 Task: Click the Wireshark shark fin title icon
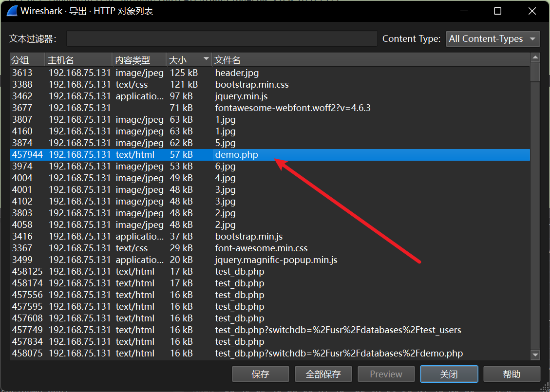12,11
